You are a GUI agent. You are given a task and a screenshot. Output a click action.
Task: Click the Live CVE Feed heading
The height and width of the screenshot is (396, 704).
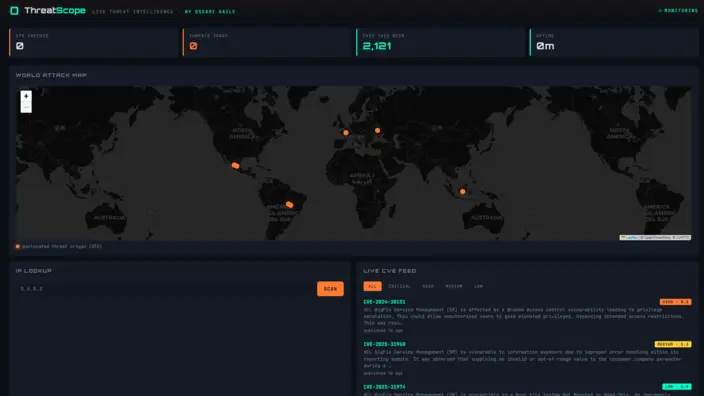pyautogui.click(x=390, y=271)
